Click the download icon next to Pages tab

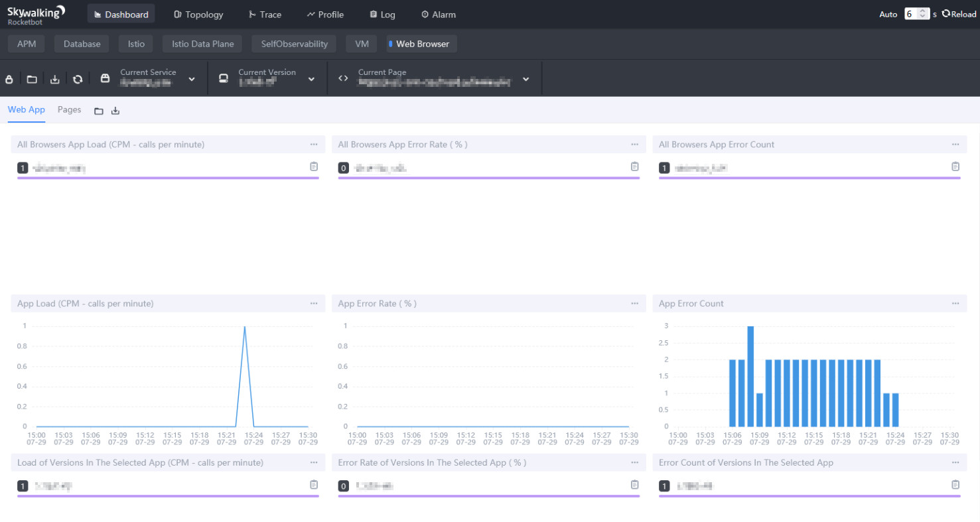(x=115, y=111)
